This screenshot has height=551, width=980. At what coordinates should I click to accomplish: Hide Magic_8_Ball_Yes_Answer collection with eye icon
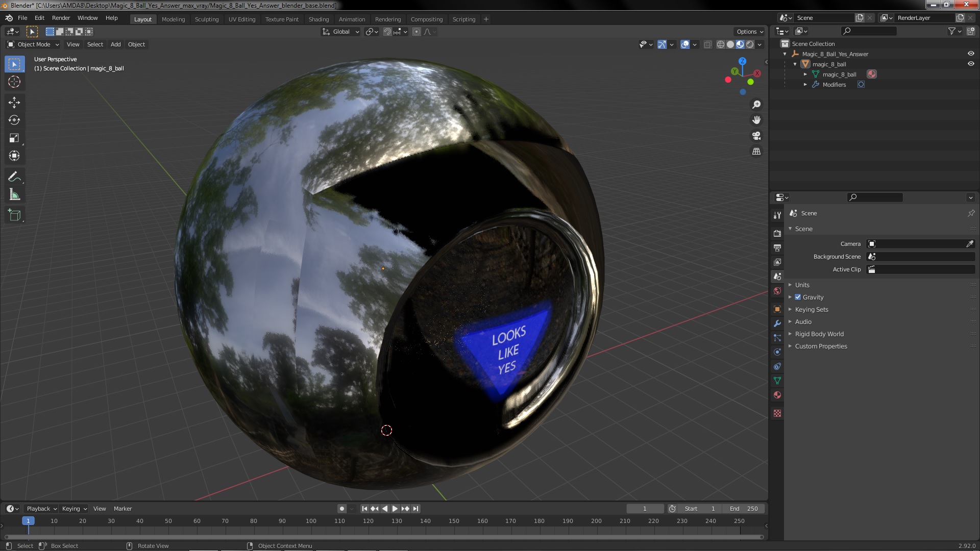click(971, 54)
